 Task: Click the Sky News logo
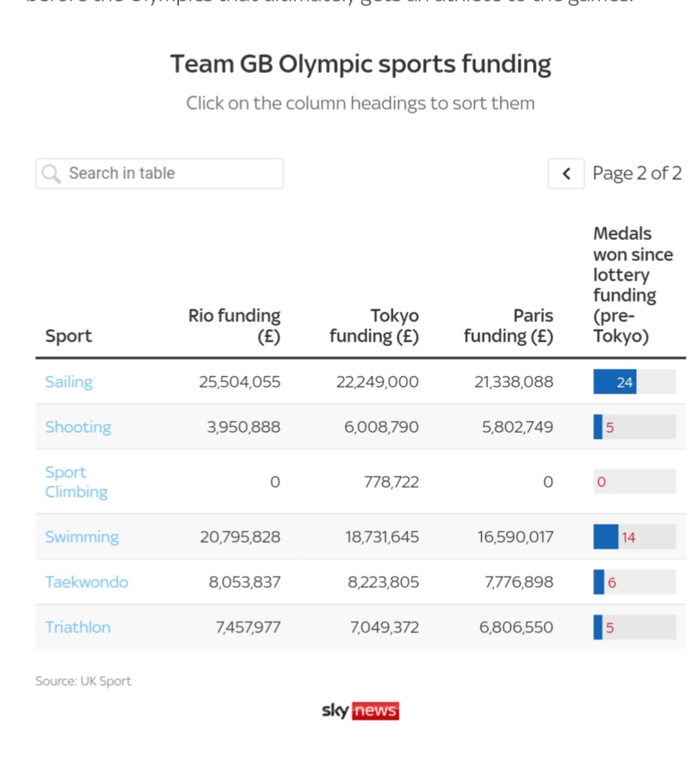click(361, 710)
